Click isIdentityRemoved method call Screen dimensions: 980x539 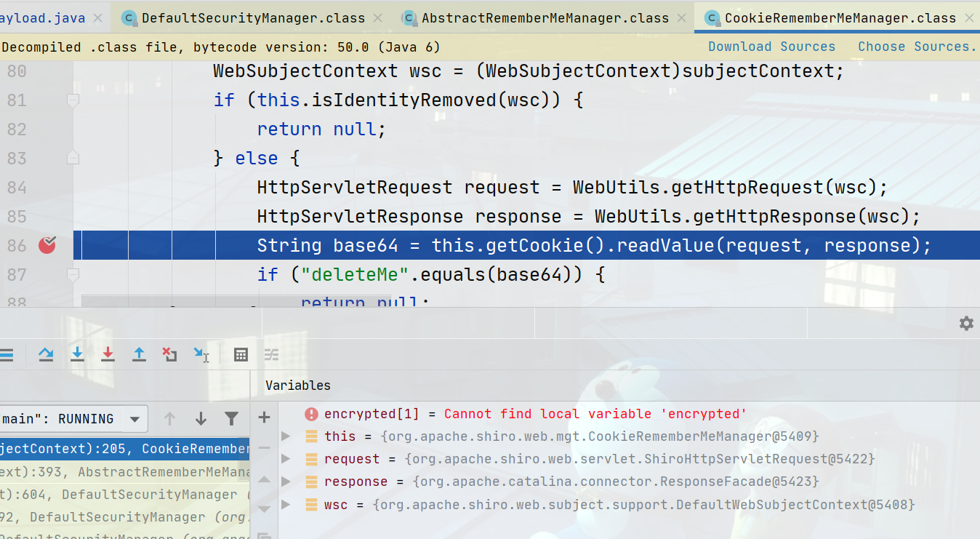point(404,100)
